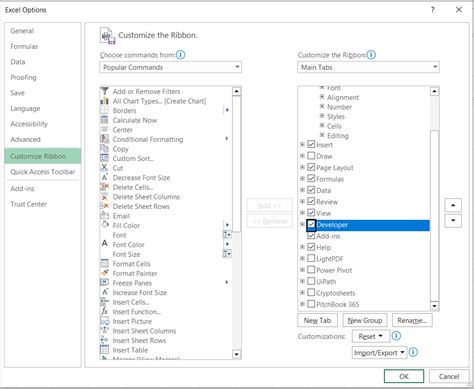Click the Format Painter brush icon
474x389 pixels.
pos(105,273)
